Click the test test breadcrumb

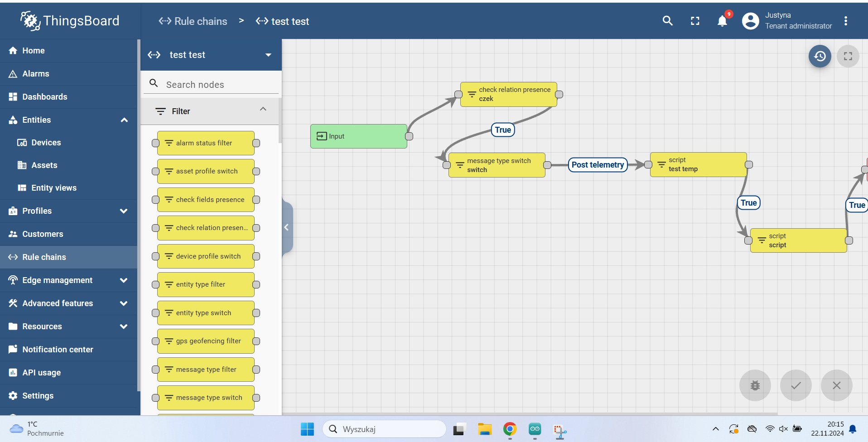coord(282,21)
